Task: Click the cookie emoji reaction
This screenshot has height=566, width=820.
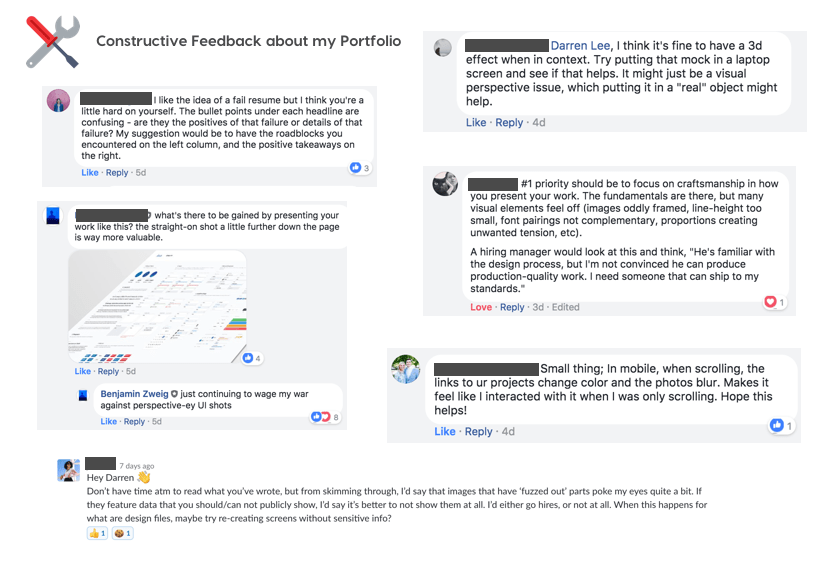Action: coord(123,534)
